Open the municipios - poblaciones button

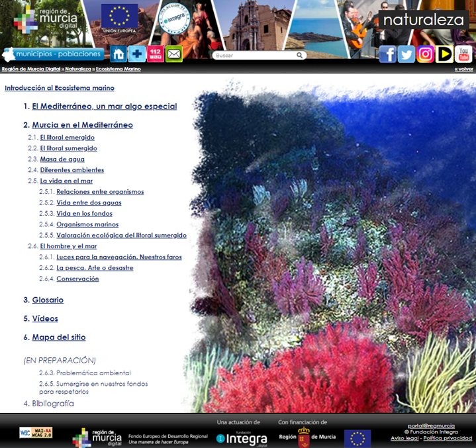54,54
